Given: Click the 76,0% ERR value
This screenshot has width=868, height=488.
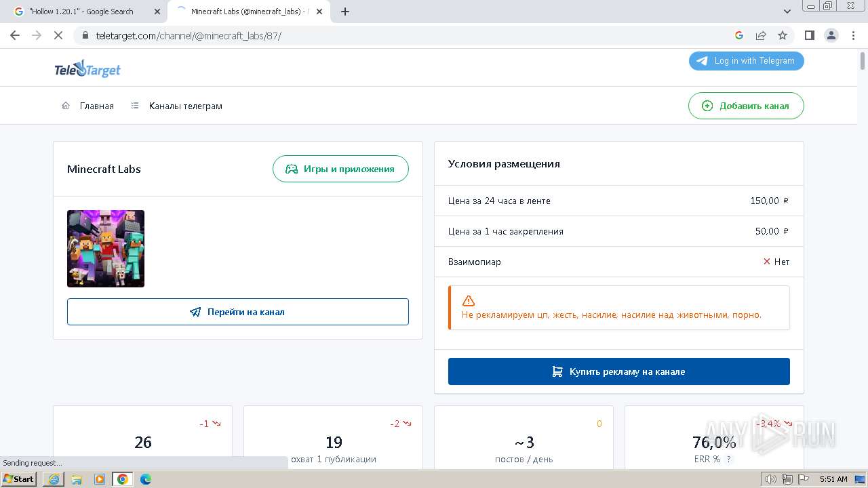Looking at the screenshot, I should click(x=714, y=443).
